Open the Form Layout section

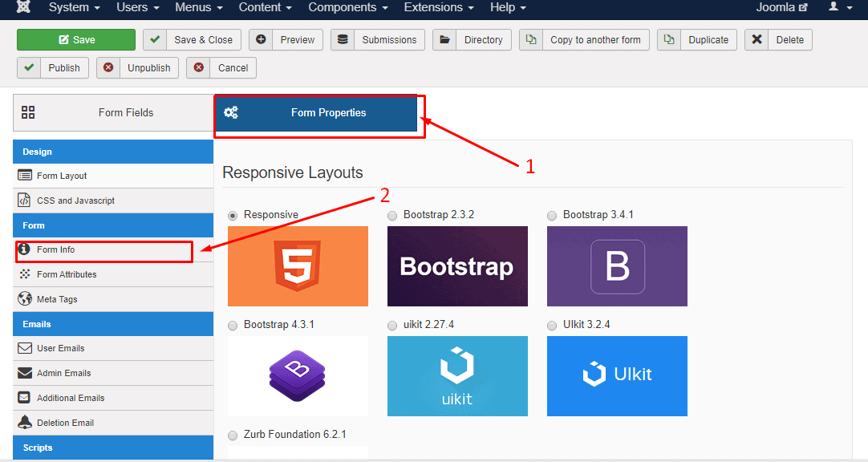pos(113,176)
